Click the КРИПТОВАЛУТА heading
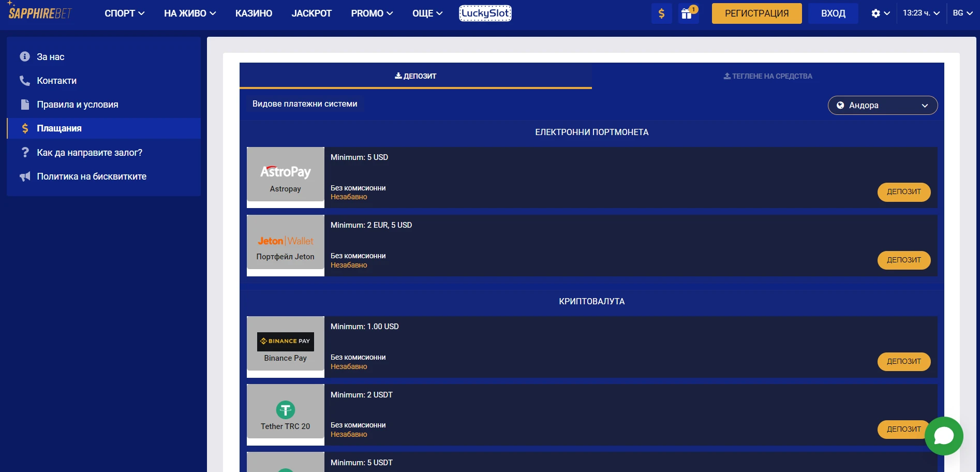The height and width of the screenshot is (472, 980). tap(592, 302)
